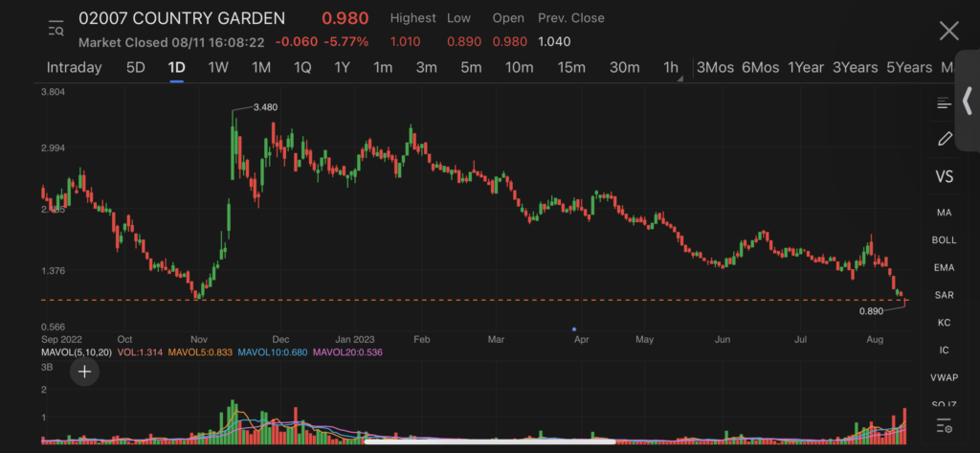Select the 5m minute interval
Screen dimensions: 980x453
point(471,68)
